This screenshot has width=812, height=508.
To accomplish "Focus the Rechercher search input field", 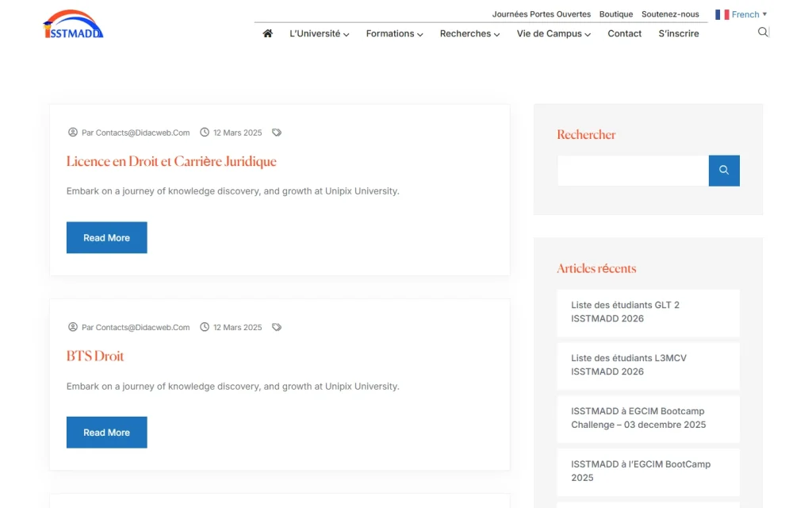I will click(633, 171).
